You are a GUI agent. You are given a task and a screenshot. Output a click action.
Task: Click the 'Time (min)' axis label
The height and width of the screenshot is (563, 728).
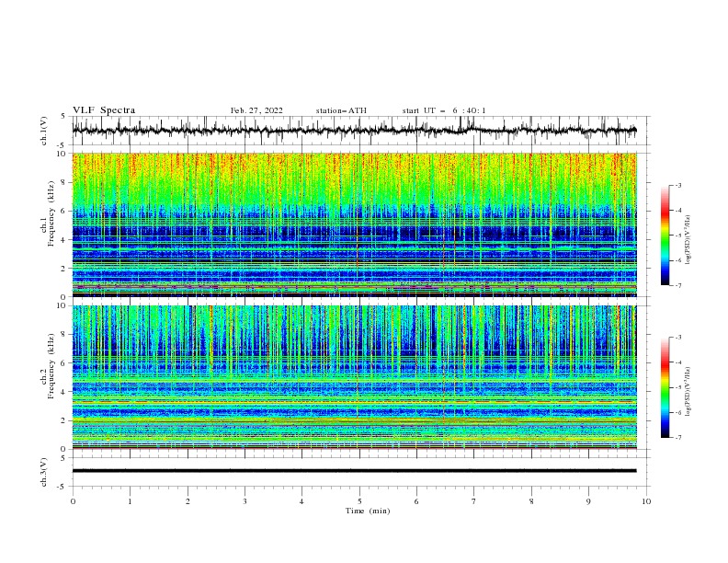pos(368,511)
